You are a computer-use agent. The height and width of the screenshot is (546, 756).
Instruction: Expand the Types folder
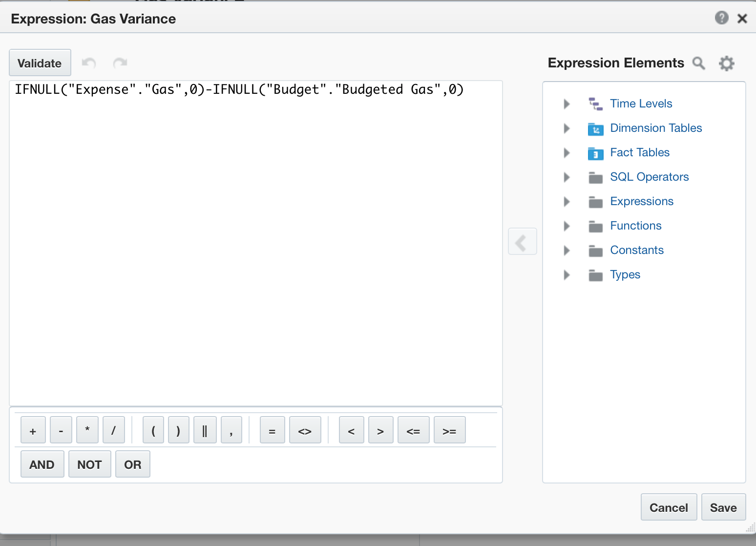click(567, 274)
